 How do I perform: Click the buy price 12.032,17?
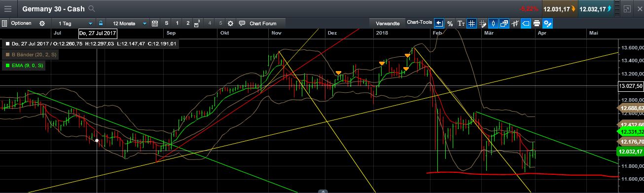[596, 9]
